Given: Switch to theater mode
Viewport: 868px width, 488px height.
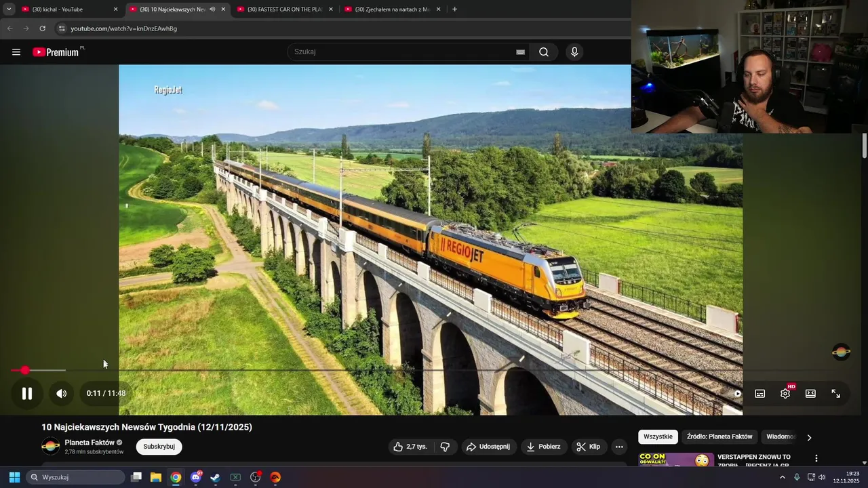Looking at the screenshot, I should [810, 394].
